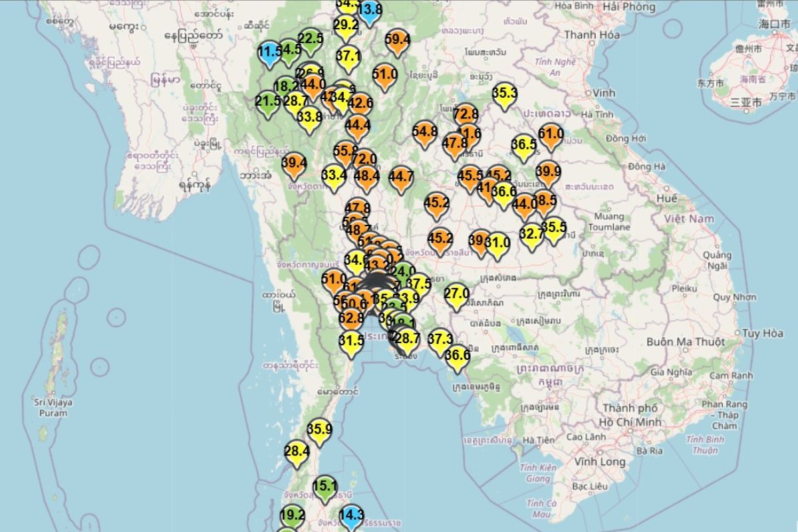Select the green 22.5 marker
Screen dimensions: 798x532
(x=311, y=43)
